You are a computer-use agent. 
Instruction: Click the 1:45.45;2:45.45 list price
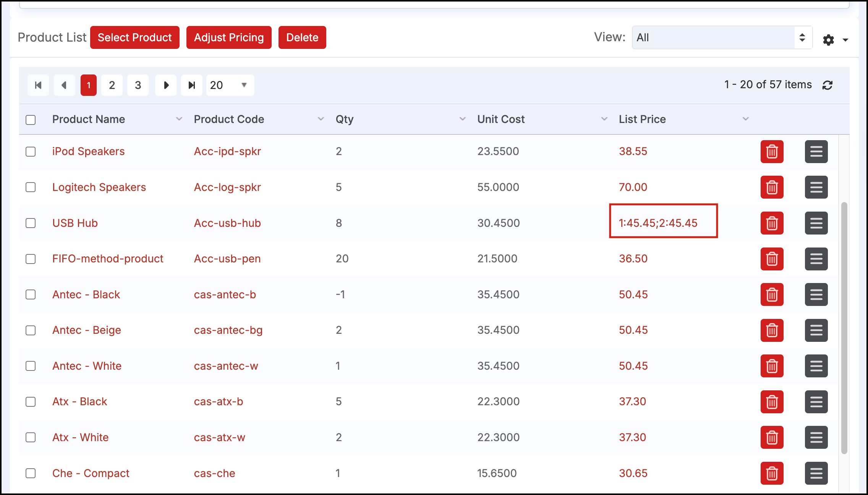tap(658, 223)
